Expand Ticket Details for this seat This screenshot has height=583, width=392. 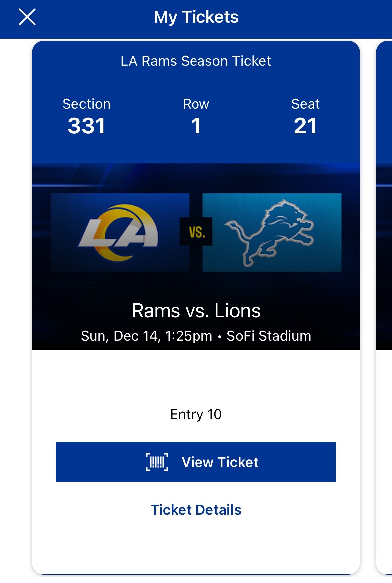(196, 510)
